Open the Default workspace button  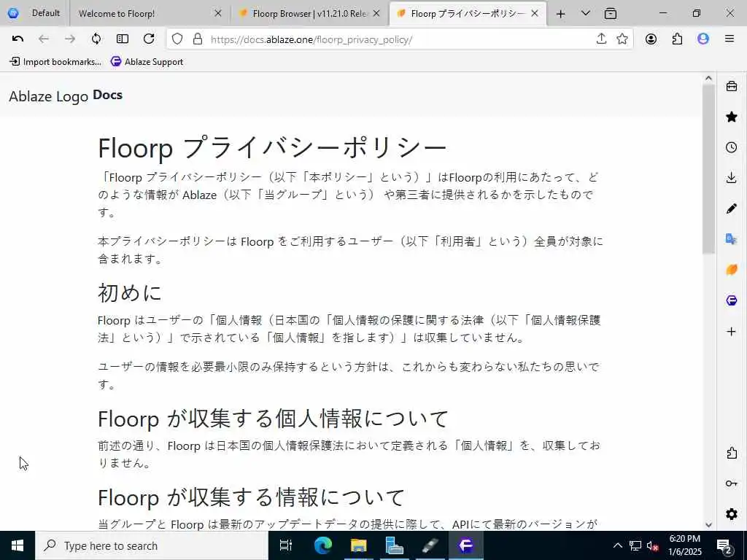[34, 13]
